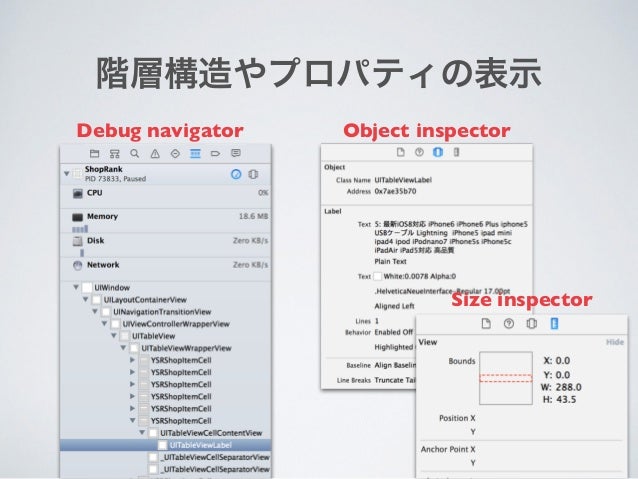This screenshot has height=479, width=638.
Task: Click the text color swatch near White:0.0078
Action: (x=378, y=276)
